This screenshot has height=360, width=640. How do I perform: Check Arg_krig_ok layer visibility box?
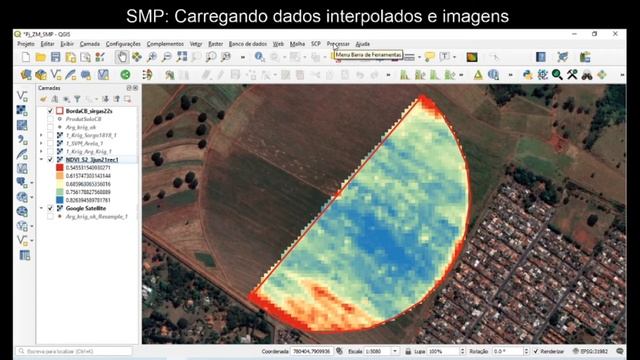(x=50, y=127)
